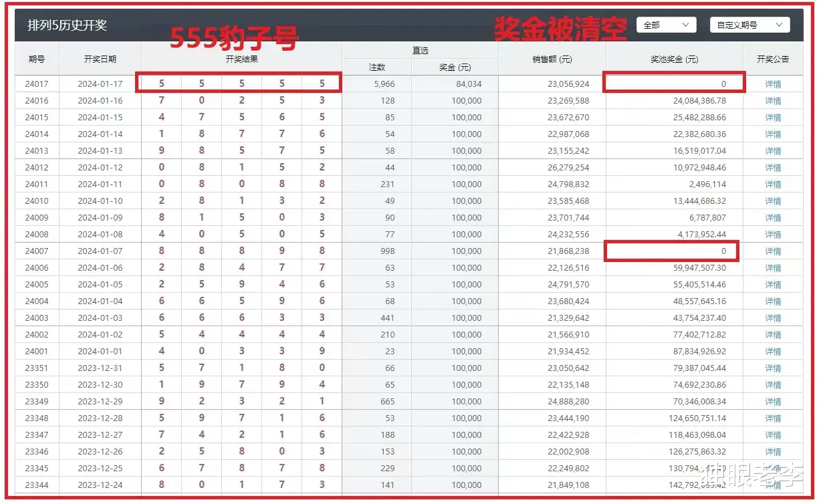Open 详情 link for issue 24006
The width and height of the screenshot is (817, 504).
point(773,268)
